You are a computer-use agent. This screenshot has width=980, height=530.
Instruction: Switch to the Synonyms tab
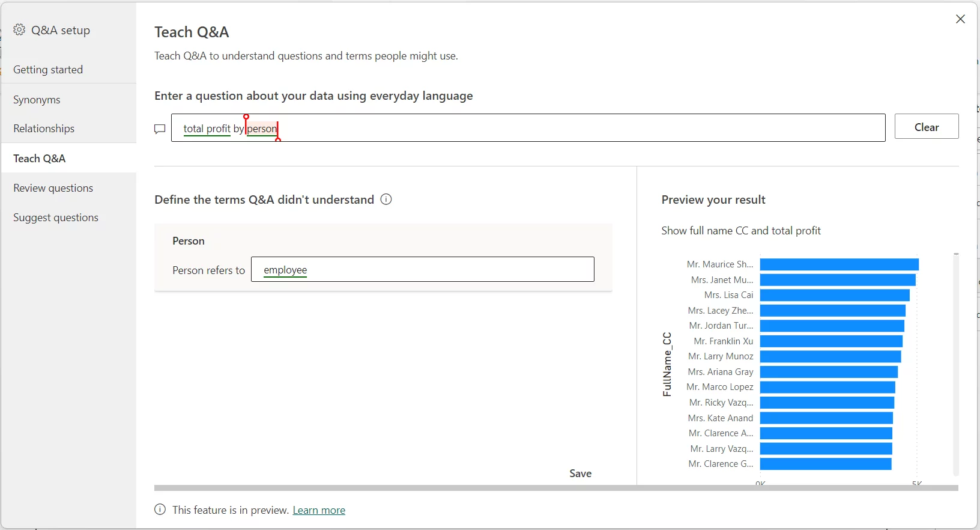[x=37, y=100]
